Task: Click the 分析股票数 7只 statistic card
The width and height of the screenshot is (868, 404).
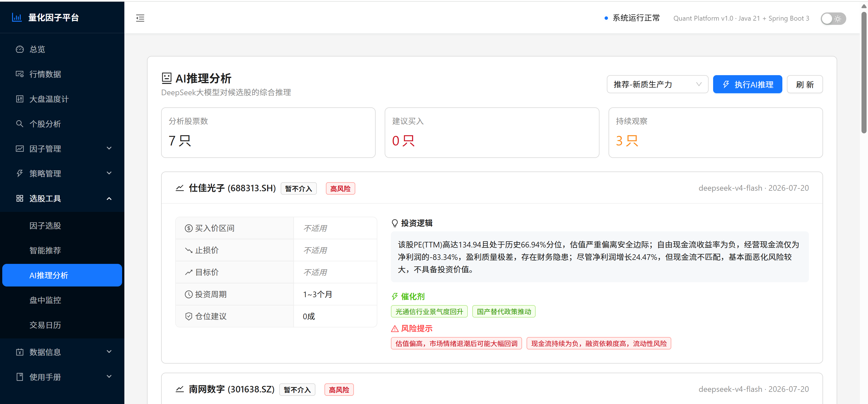Action: [268, 133]
